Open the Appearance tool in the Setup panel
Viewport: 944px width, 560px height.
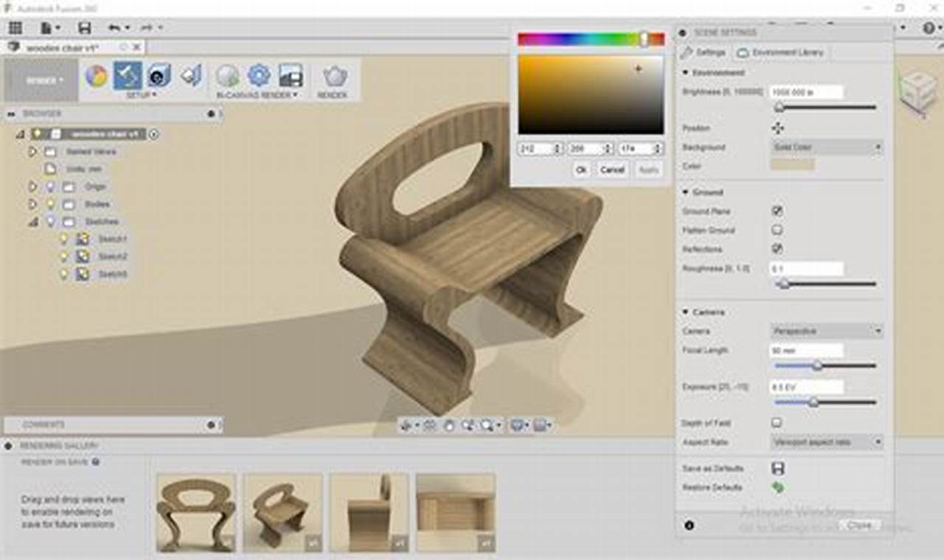point(96,77)
